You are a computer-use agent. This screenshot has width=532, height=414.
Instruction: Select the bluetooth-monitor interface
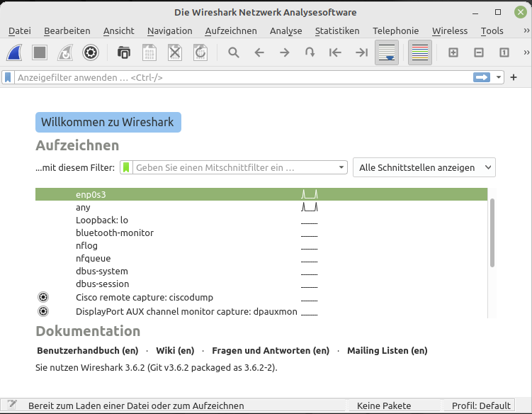(x=261, y=233)
